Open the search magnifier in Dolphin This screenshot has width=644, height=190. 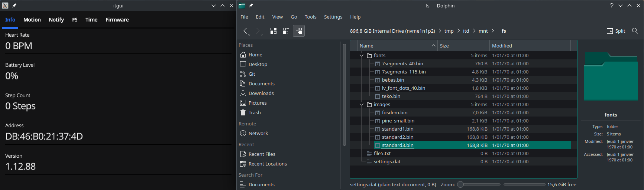click(635, 31)
